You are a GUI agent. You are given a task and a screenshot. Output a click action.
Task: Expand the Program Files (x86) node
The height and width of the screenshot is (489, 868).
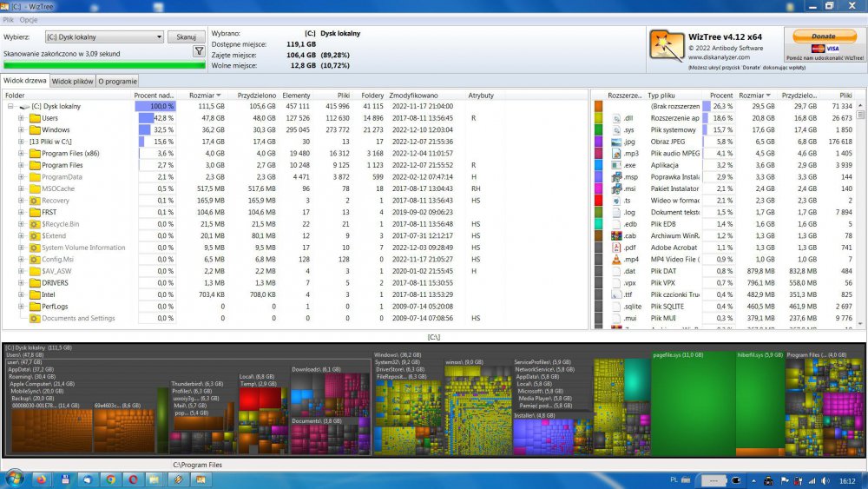21,154
